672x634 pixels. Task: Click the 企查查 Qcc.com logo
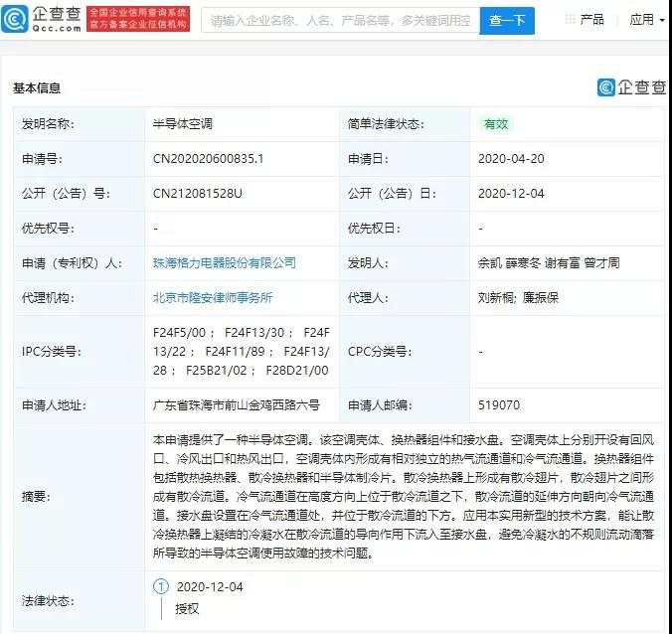[x=41, y=19]
